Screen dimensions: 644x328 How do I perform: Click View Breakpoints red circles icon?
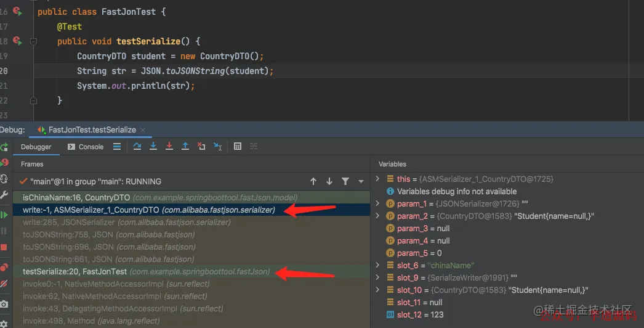4,267
